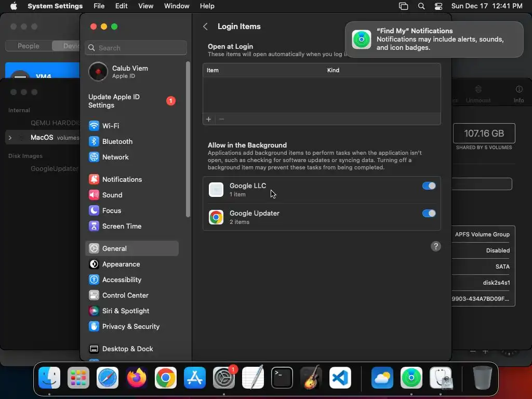Open the File menu

[x=99, y=6]
